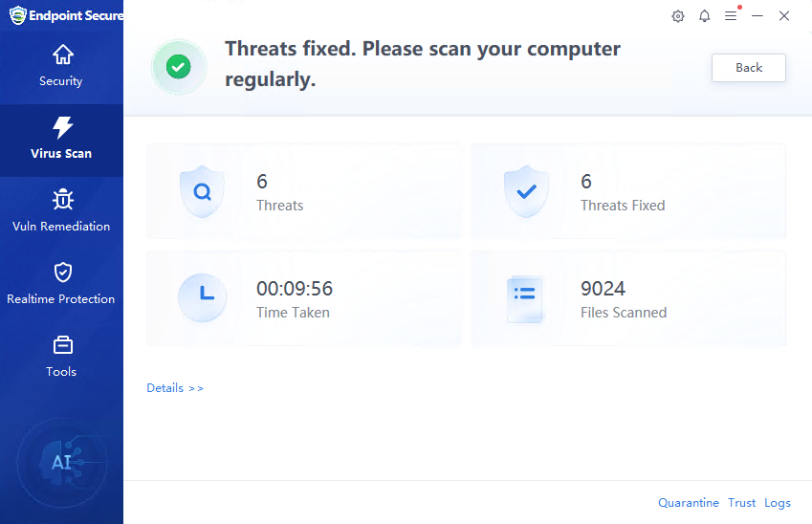Open the Trust list link

(x=741, y=503)
